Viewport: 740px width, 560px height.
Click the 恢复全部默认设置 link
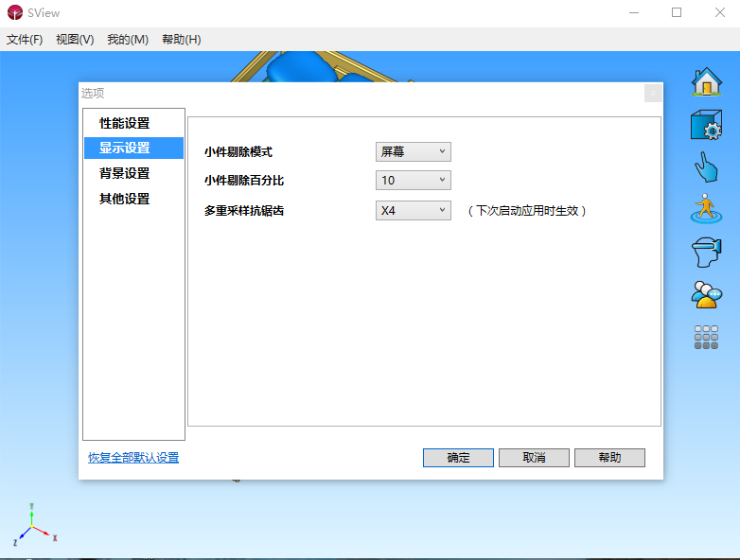point(133,458)
